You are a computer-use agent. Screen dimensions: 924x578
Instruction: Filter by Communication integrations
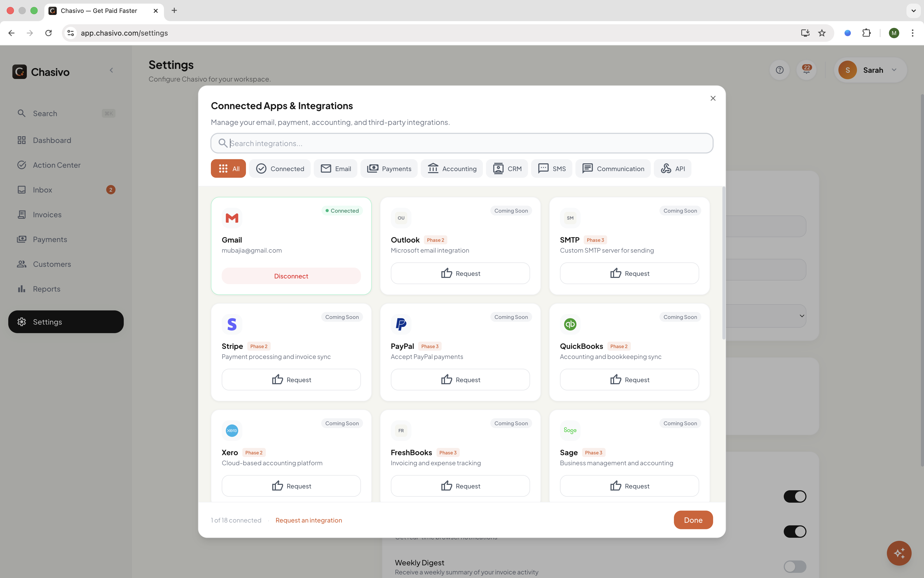point(613,168)
